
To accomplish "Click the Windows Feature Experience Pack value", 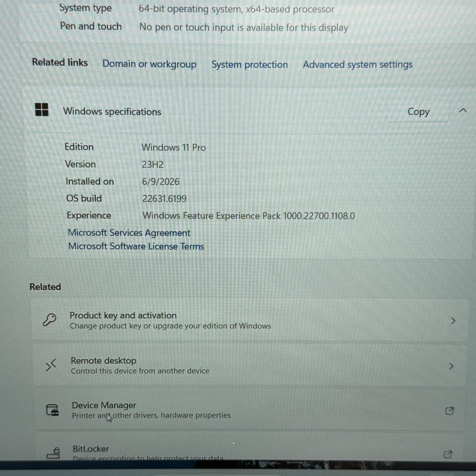I will 249,216.
